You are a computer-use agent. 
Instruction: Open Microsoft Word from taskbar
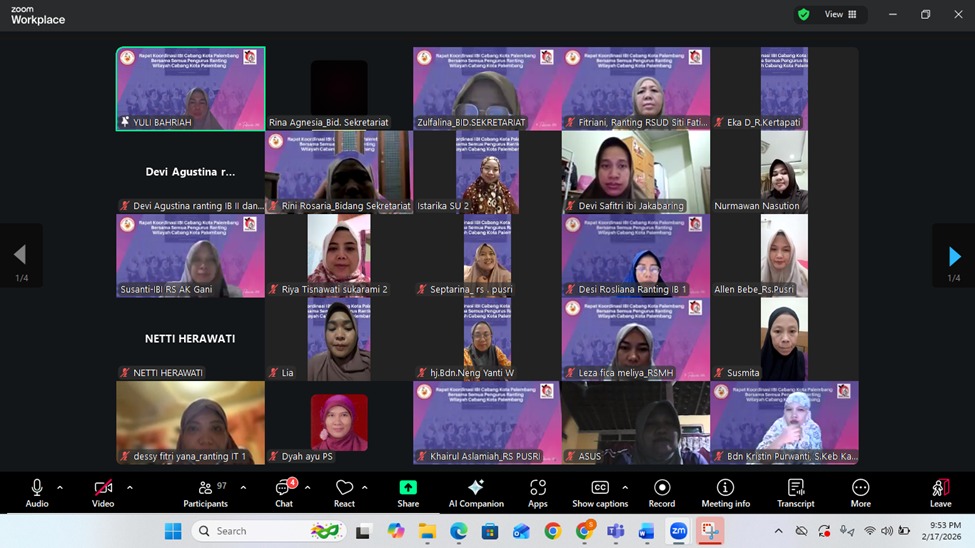coord(646,531)
